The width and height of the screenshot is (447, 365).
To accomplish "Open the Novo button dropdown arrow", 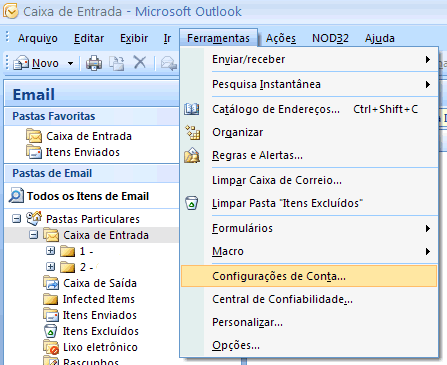I will [70, 63].
